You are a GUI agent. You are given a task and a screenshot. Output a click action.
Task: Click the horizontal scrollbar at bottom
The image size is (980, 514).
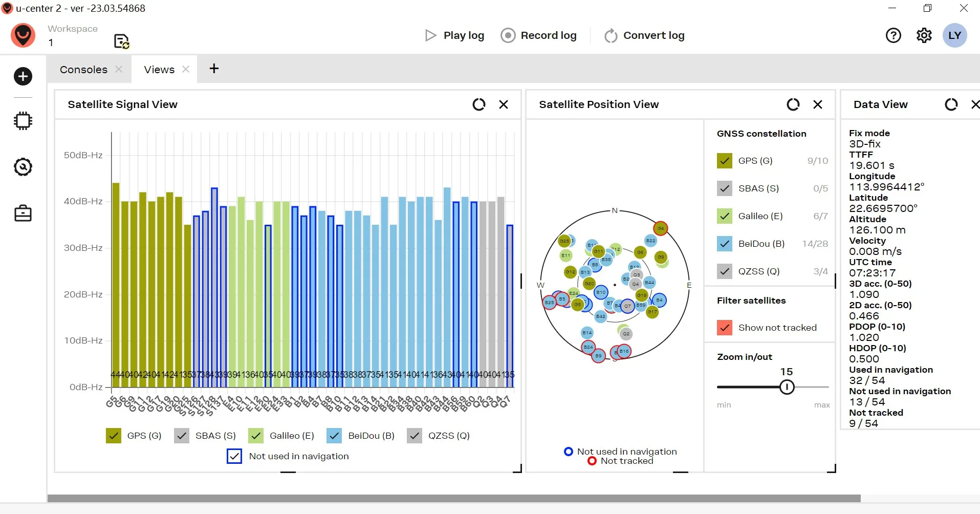453,498
